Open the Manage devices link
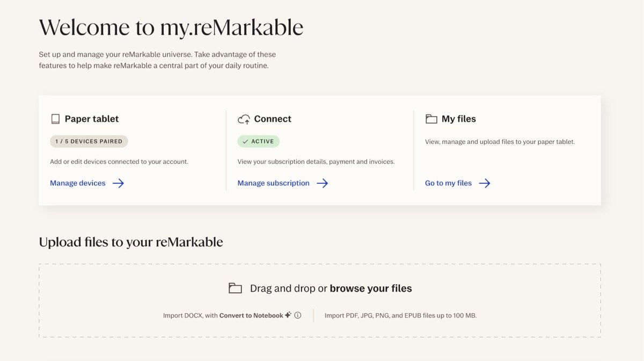The width and height of the screenshot is (644, 361). (x=78, y=183)
